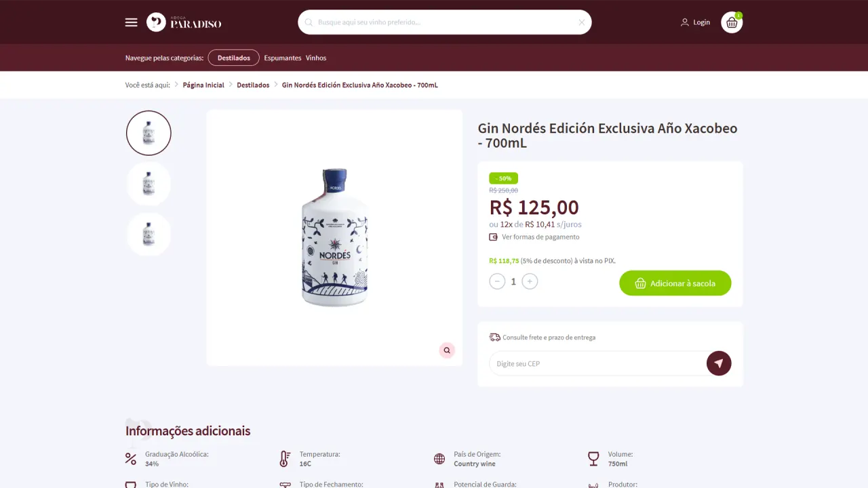Increase quantity with the plus button
The image size is (868, 488).
[x=530, y=281]
